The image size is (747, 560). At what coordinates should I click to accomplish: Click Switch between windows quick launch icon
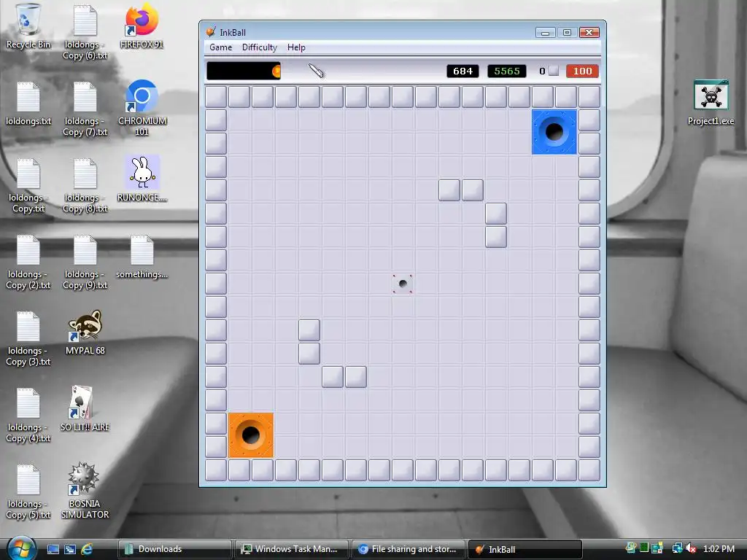[x=70, y=549]
